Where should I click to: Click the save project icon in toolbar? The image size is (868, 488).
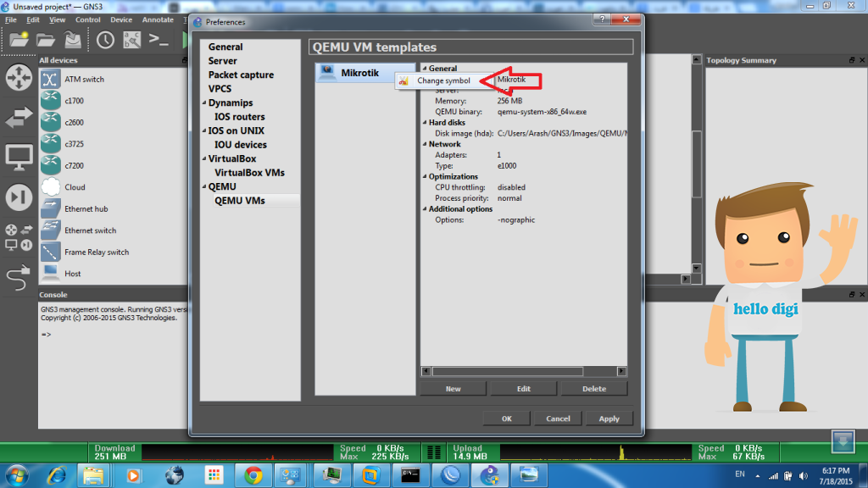point(73,40)
